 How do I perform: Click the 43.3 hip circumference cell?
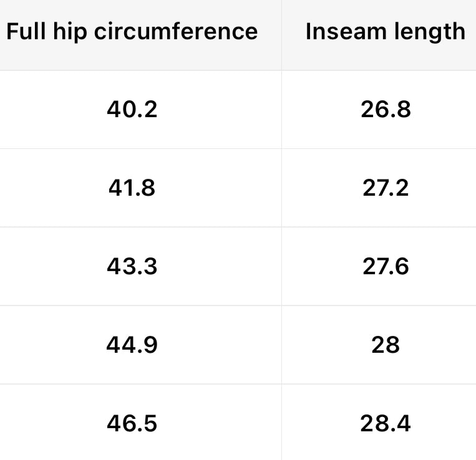coord(132,266)
